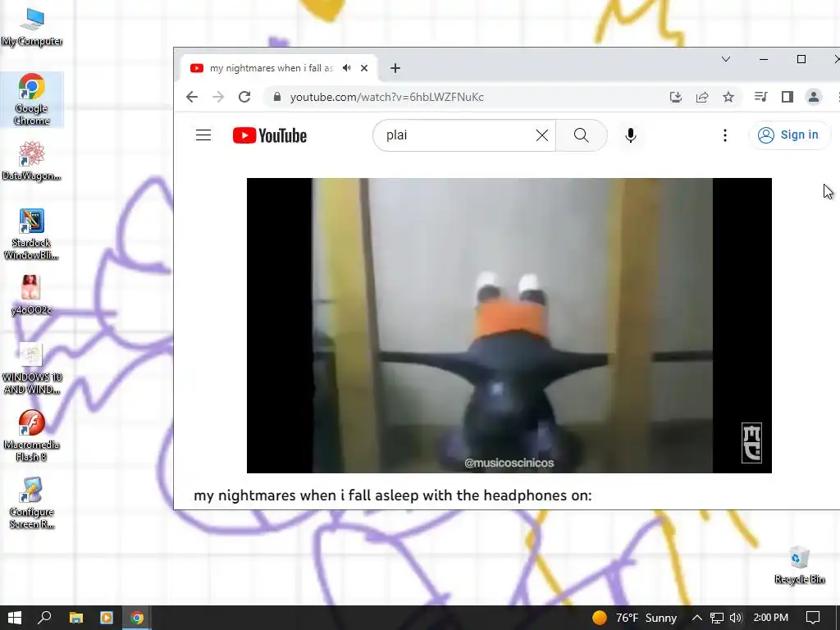Image resolution: width=840 pixels, height=630 pixels.
Task: Open My Computer desktop icon
Action: coord(32,27)
